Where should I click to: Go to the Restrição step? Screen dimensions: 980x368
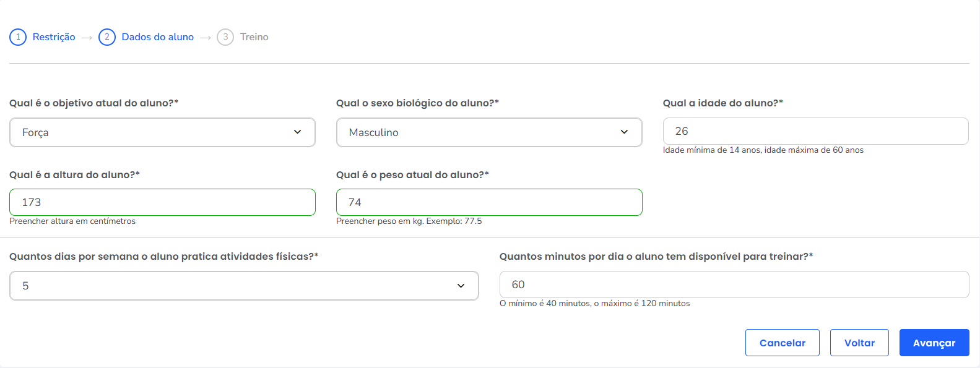(54, 37)
